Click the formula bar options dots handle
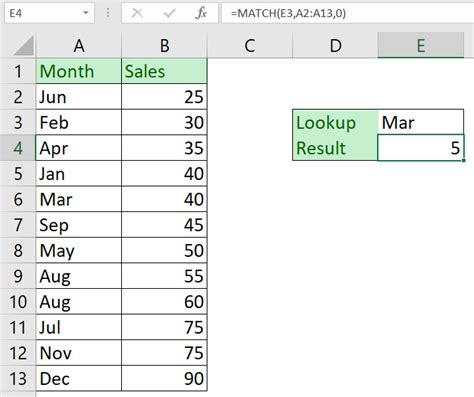Image resolution: width=474 pixels, height=397 pixels. [x=108, y=13]
